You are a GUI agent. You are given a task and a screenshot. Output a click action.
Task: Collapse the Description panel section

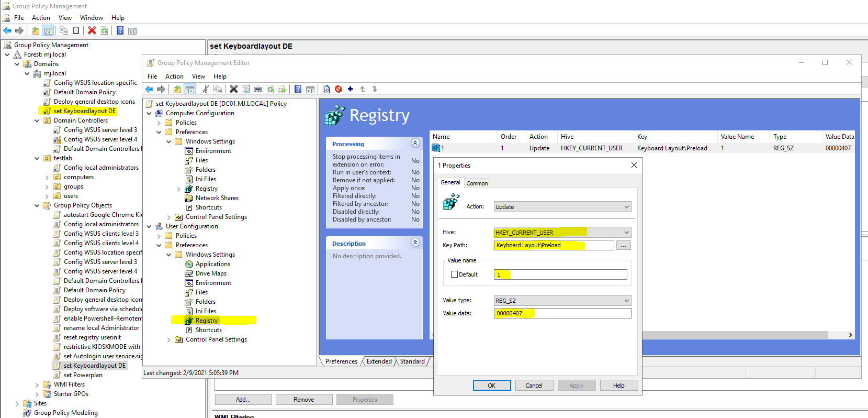pyautogui.click(x=415, y=243)
